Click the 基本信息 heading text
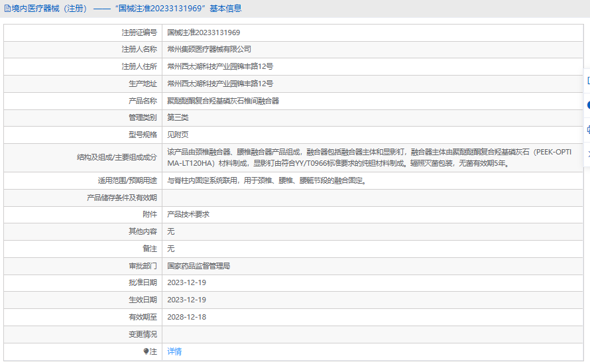 coord(226,9)
